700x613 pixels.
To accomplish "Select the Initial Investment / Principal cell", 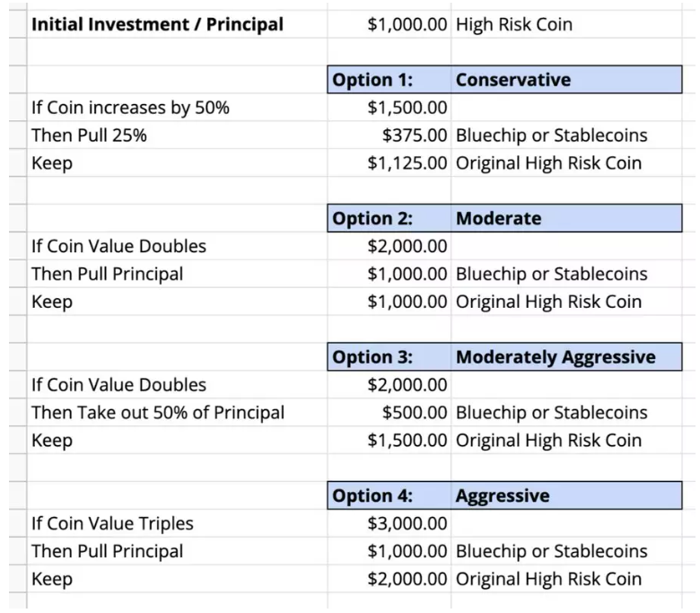I will click(177, 24).
